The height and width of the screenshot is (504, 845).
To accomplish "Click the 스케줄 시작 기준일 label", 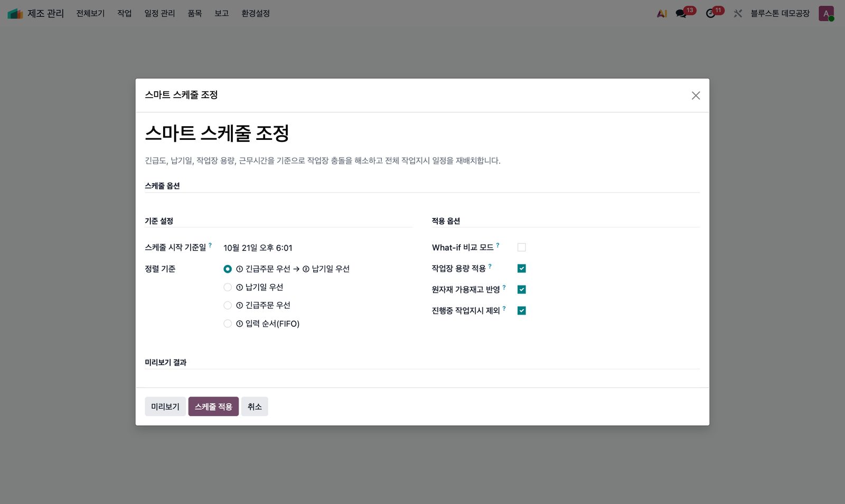I will coord(175,248).
